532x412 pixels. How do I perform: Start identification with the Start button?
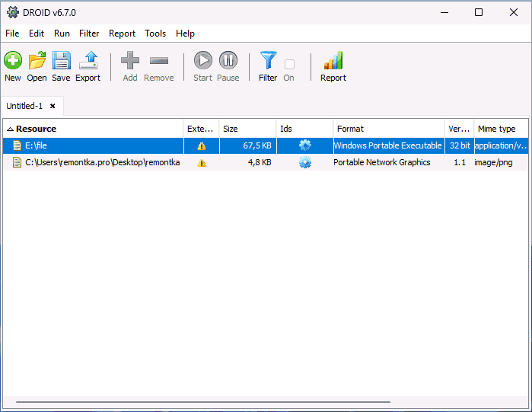pos(203,60)
